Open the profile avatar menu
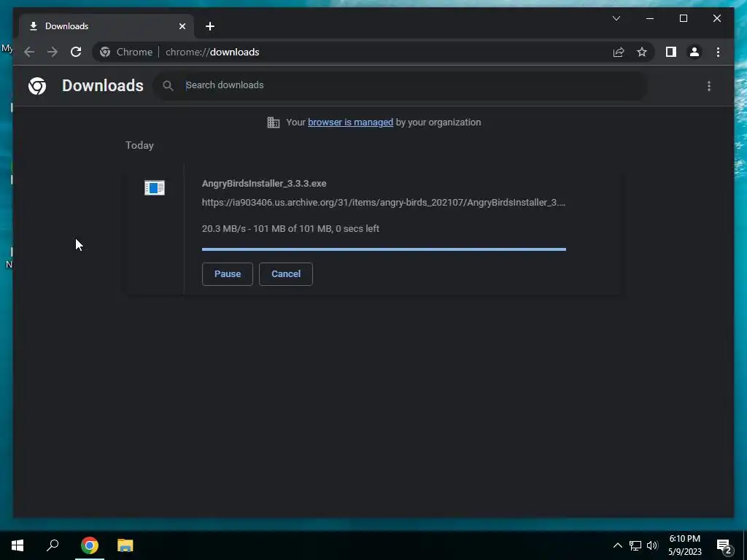This screenshot has width=747, height=560. coord(694,52)
